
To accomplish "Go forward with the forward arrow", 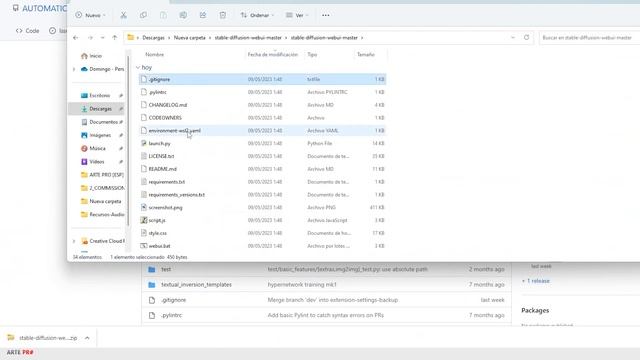I will click(90, 38).
